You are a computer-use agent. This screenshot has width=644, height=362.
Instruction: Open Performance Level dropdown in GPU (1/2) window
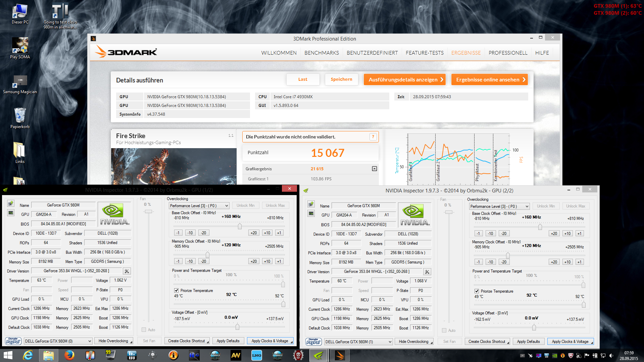199,205
